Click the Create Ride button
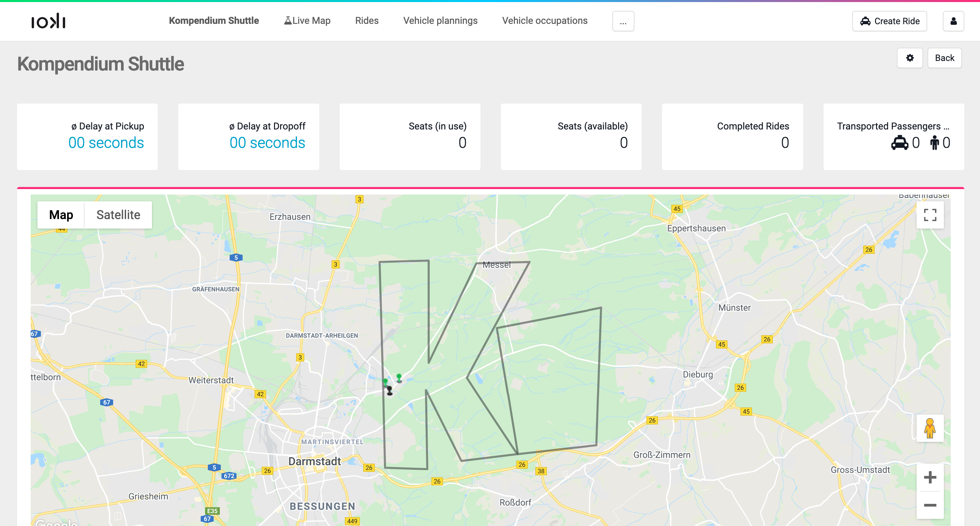The image size is (980, 526). pos(889,21)
